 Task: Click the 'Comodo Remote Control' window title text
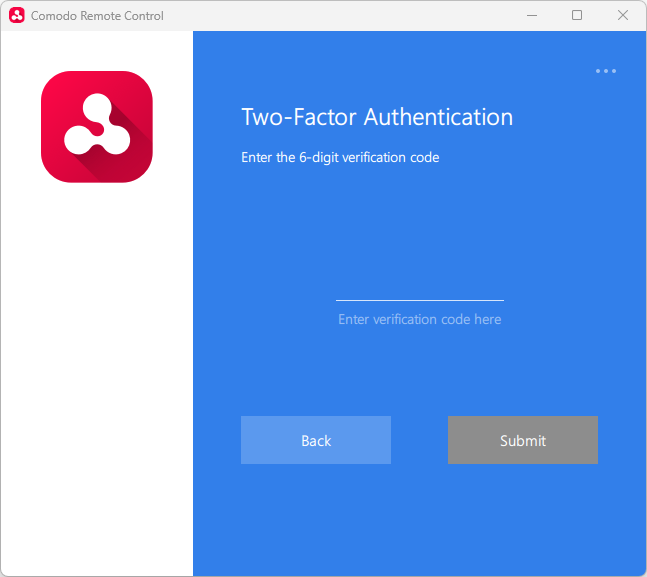point(97,16)
